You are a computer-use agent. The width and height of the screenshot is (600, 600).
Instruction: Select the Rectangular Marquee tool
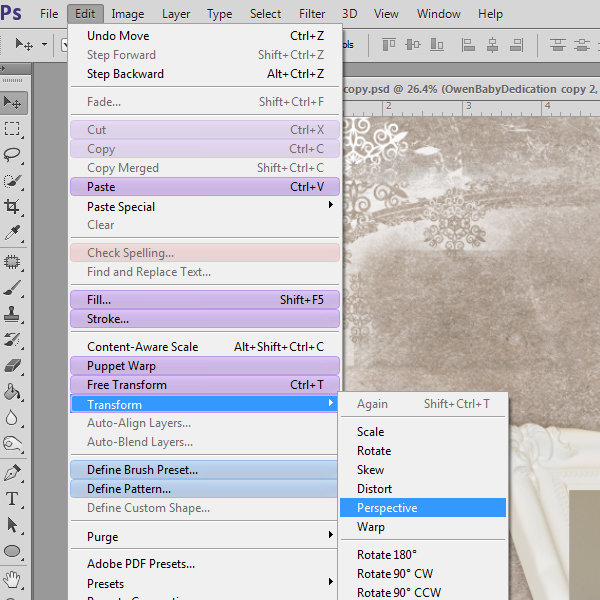tap(12, 129)
